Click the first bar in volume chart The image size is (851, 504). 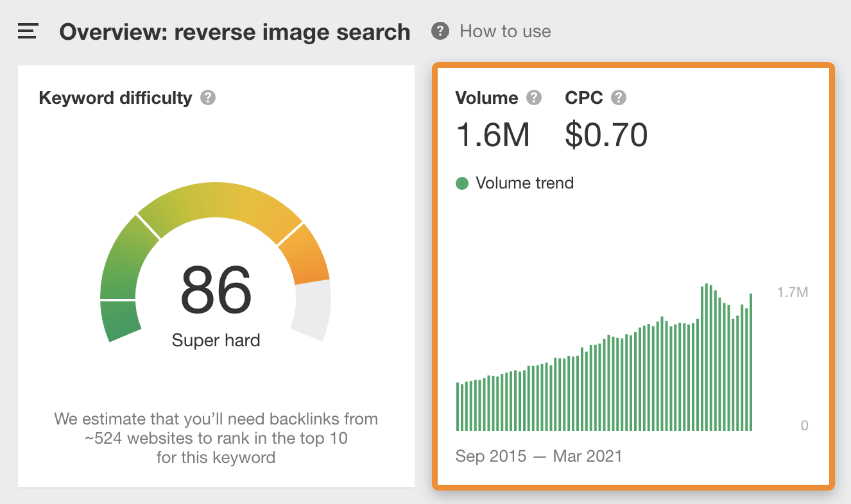click(458, 407)
